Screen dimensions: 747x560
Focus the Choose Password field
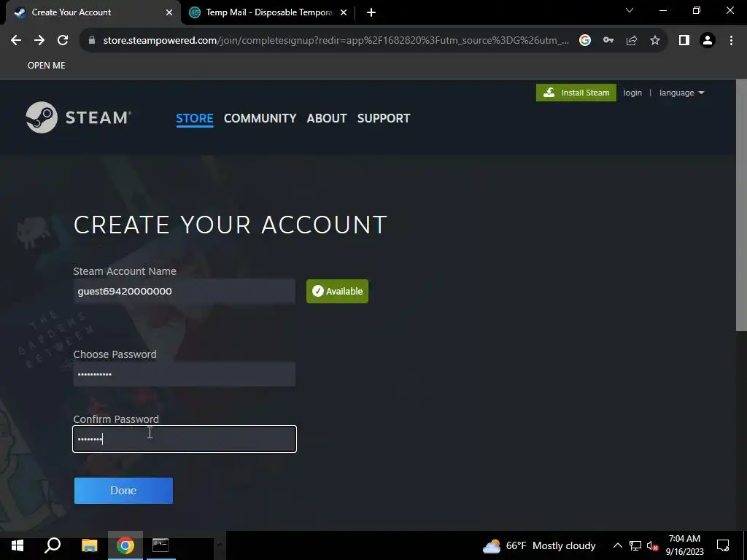pos(185,374)
